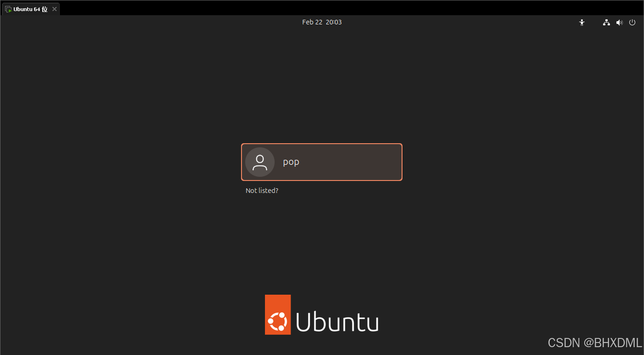
Task: Select the pop user avatar
Action: [260, 162]
